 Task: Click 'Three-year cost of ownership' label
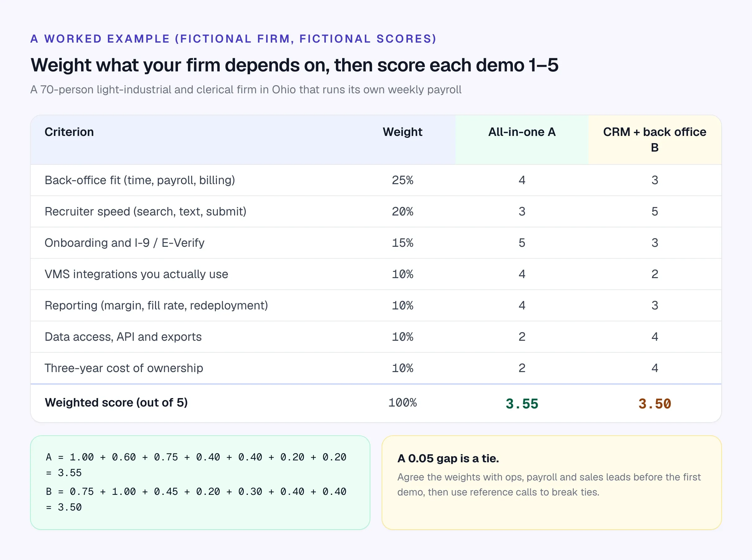coord(124,368)
